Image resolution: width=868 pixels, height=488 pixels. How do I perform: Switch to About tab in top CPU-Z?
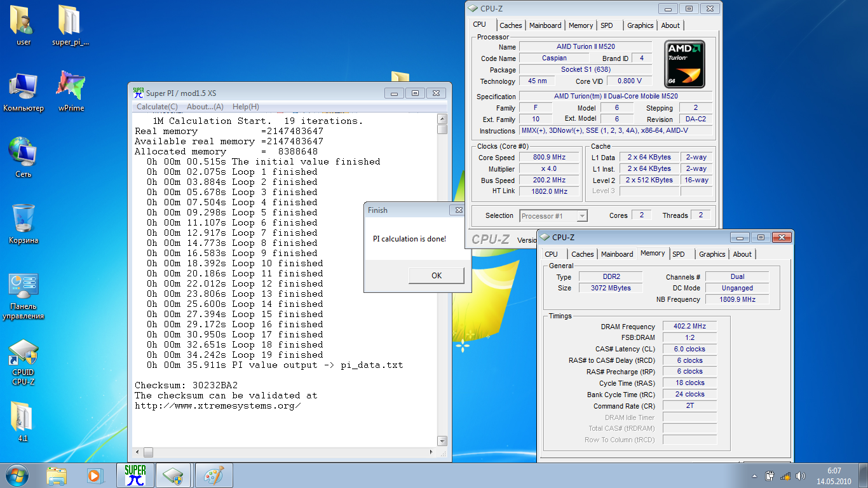tap(670, 25)
